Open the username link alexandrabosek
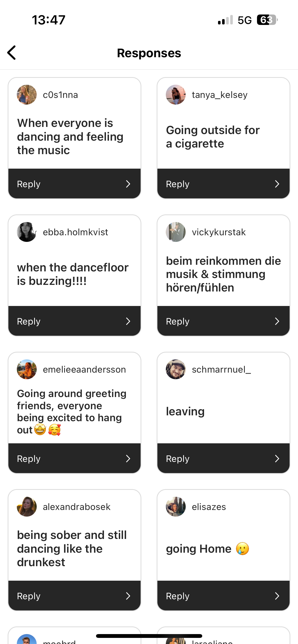298x644 pixels. pyautogui.click(x=77, y=507)
